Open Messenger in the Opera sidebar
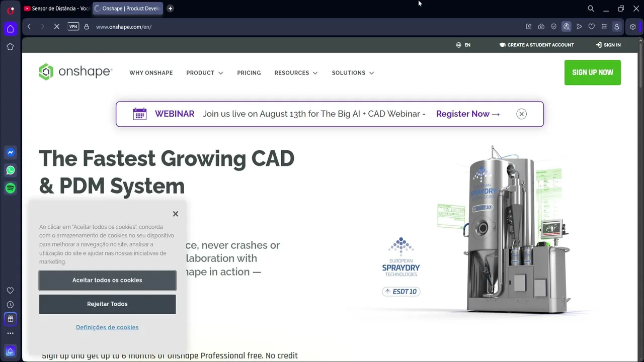 coord(10,152)
